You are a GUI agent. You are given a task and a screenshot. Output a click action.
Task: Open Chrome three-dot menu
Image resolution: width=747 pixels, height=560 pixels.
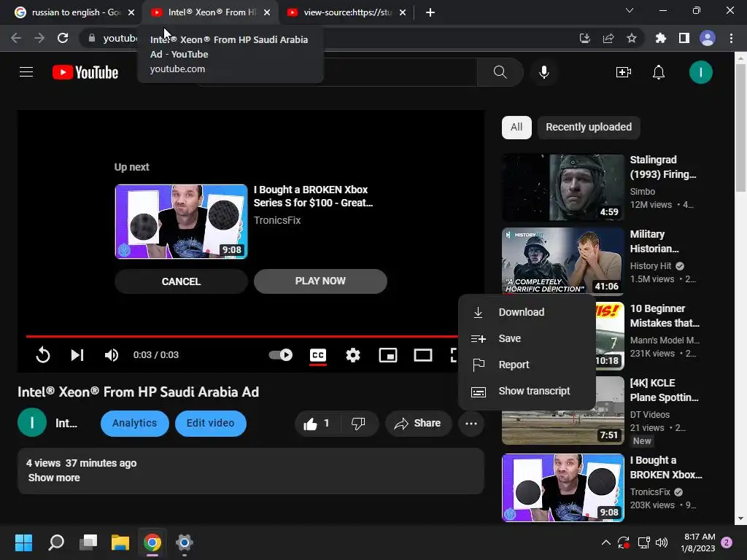tap(731, 38)
